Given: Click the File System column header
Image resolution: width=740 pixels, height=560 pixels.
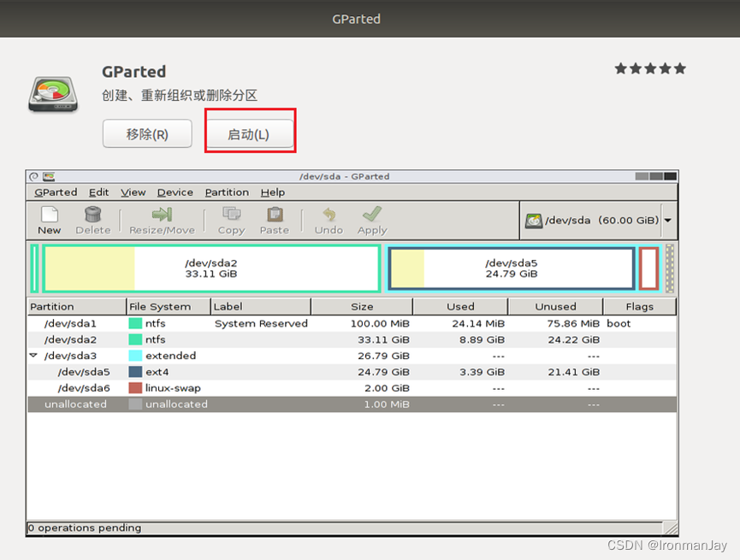Looking at the screenshot, I should click(169, 307).
